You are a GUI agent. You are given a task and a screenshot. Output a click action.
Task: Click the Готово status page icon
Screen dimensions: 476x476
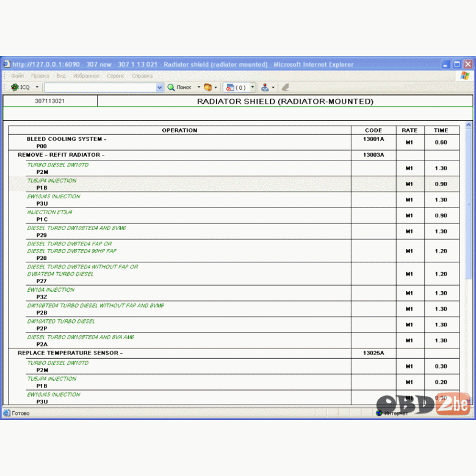(7, 413)
